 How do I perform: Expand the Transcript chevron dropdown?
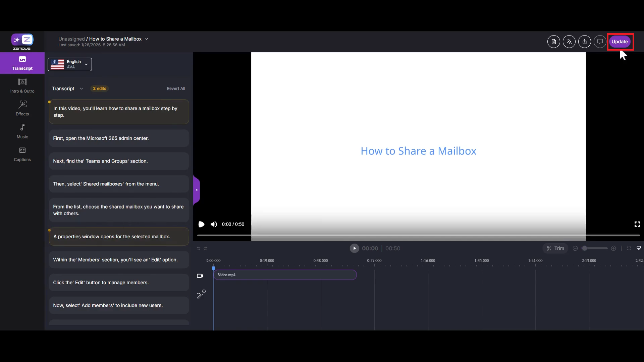tap(82, 88)
